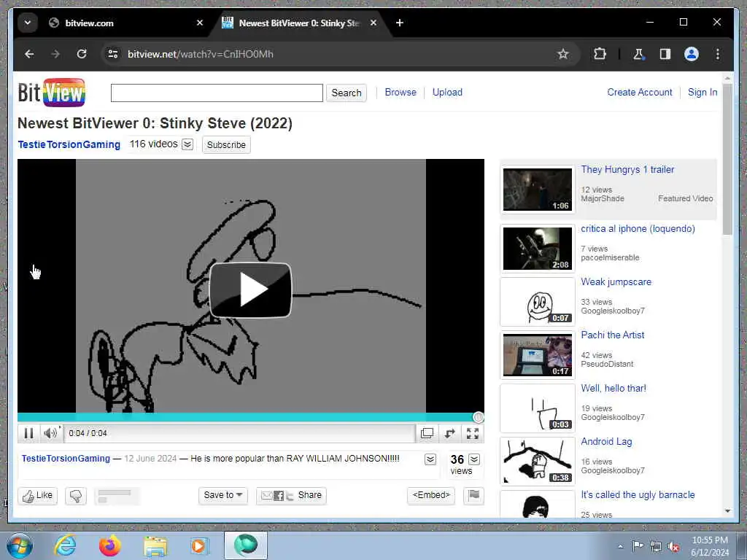Click the video progress bar scrubber
Image resolution: width=747 pixels, height=560 pixels.
(x=479, y=418)
